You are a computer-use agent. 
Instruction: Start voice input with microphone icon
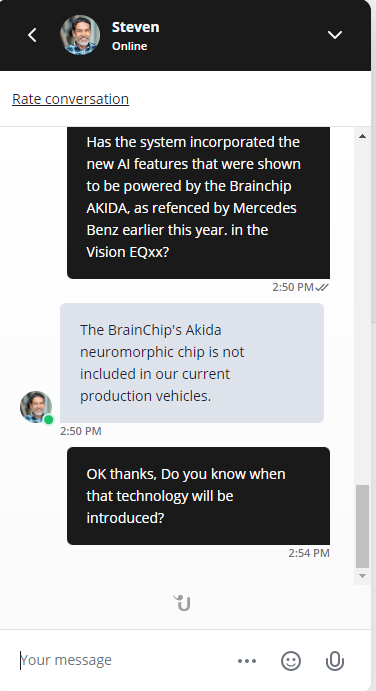point(335,661)
